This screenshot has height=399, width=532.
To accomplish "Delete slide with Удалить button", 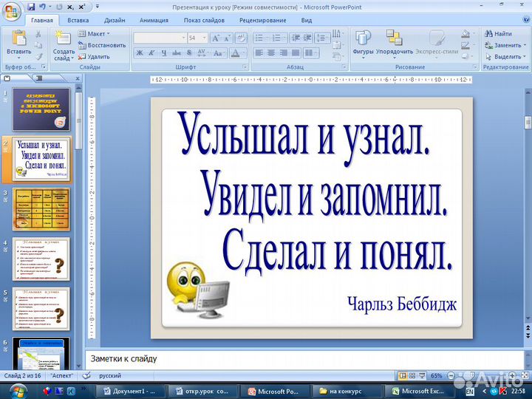I will click(x=94, y=57).
